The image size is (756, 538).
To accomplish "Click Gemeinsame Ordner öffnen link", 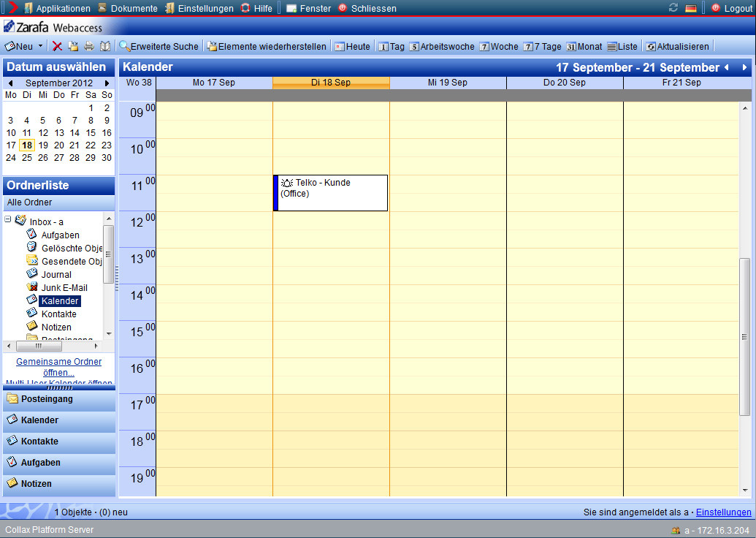I will (59, 367).
